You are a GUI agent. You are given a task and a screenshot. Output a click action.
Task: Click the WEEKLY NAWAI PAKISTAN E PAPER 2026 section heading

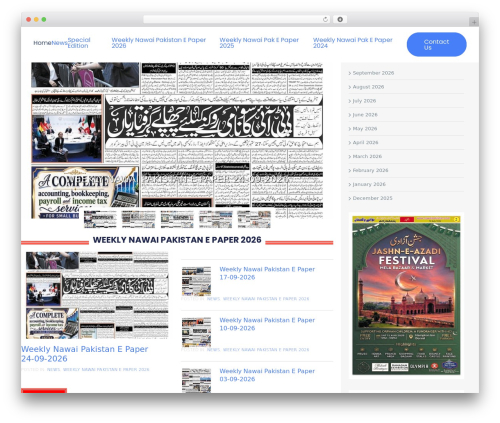(177, 240)
